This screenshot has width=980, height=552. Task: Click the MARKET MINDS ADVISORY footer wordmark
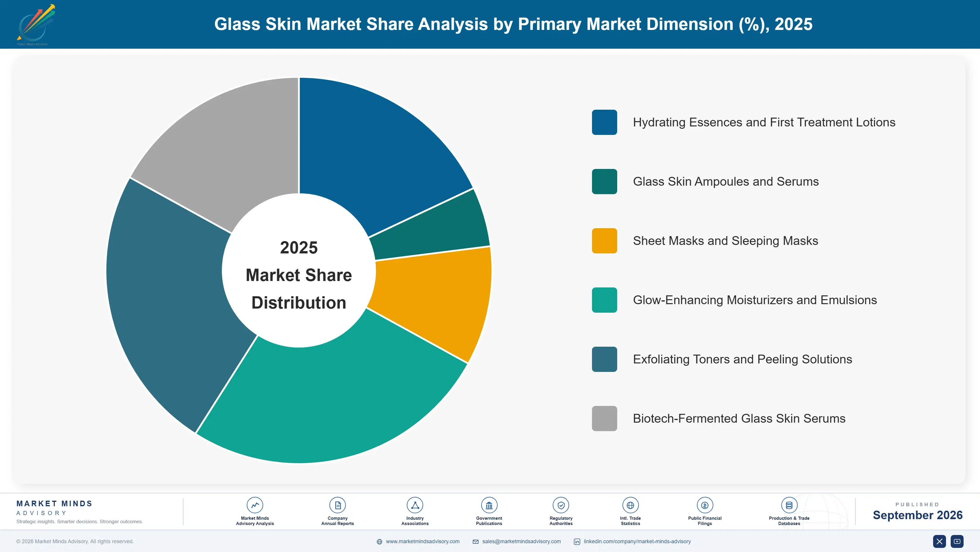[55, 508]
